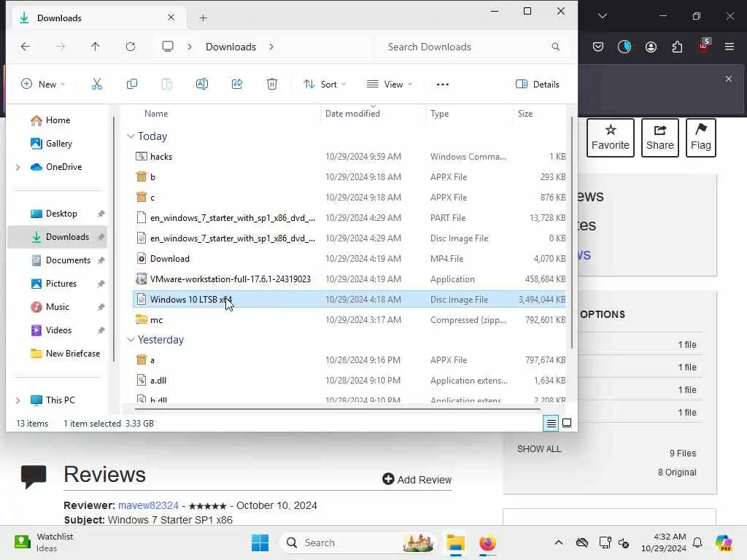Click reviewer mavew82324 link
747x560 pixels.
[148, 505]
